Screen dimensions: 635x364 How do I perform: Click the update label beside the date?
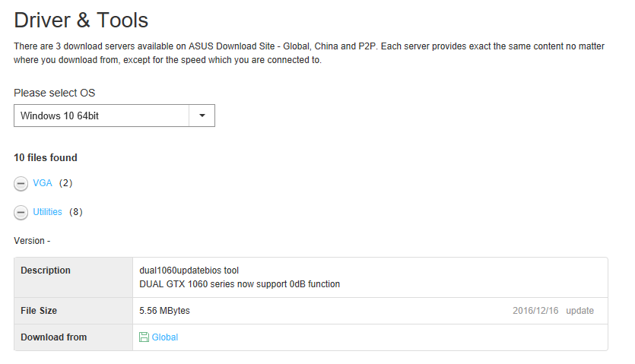[579, 311]
